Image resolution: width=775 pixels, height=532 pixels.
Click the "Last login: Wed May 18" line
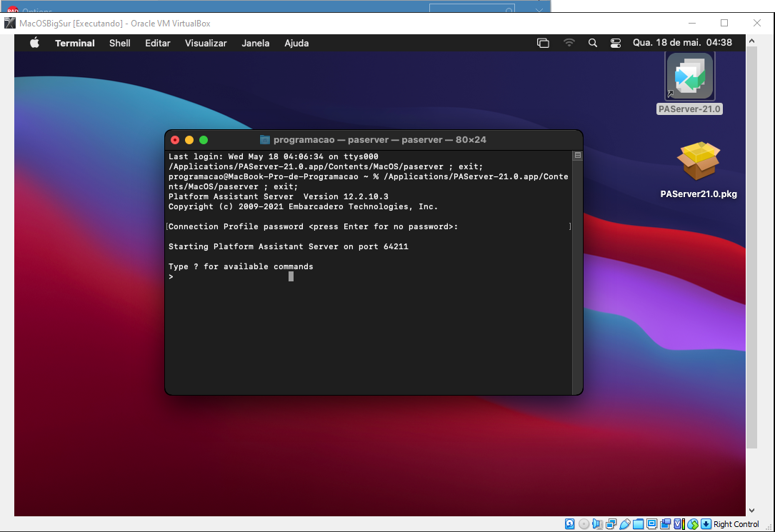point(274,156)
